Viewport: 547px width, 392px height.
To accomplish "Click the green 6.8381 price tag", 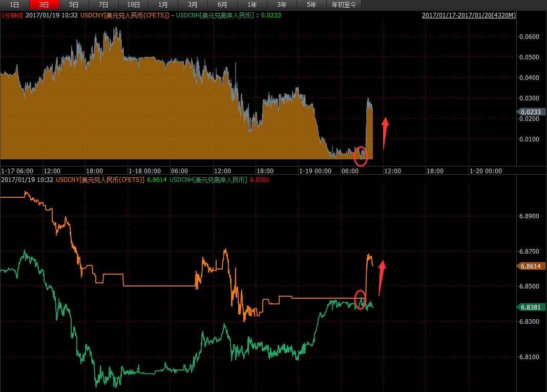I will pyautogui.click(x=530, y=307).
